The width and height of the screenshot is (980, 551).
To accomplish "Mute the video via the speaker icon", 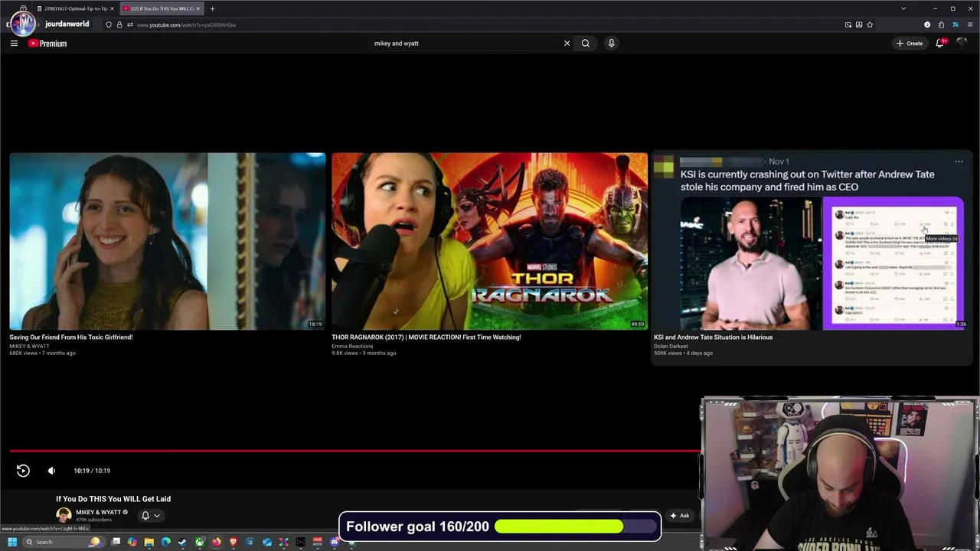I will 51,471.
